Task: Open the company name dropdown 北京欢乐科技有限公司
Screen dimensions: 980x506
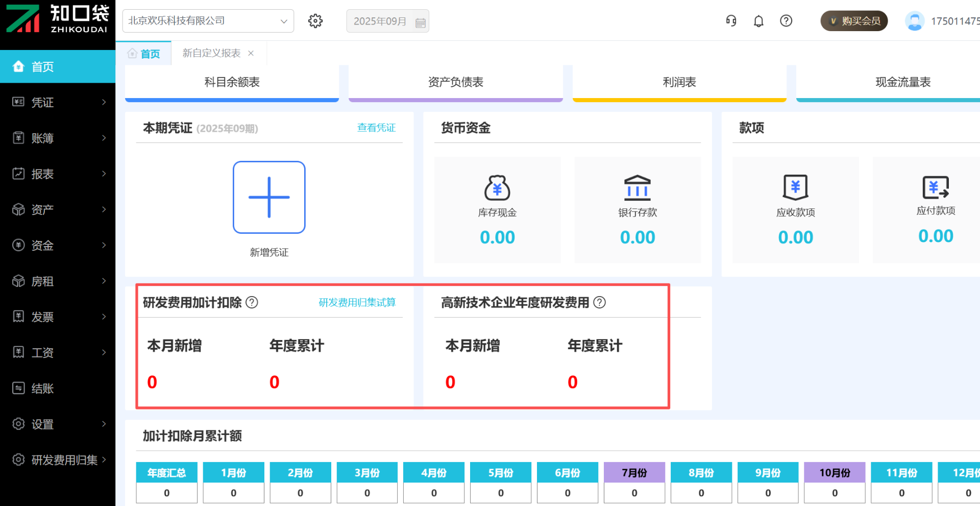Action: 208,21
